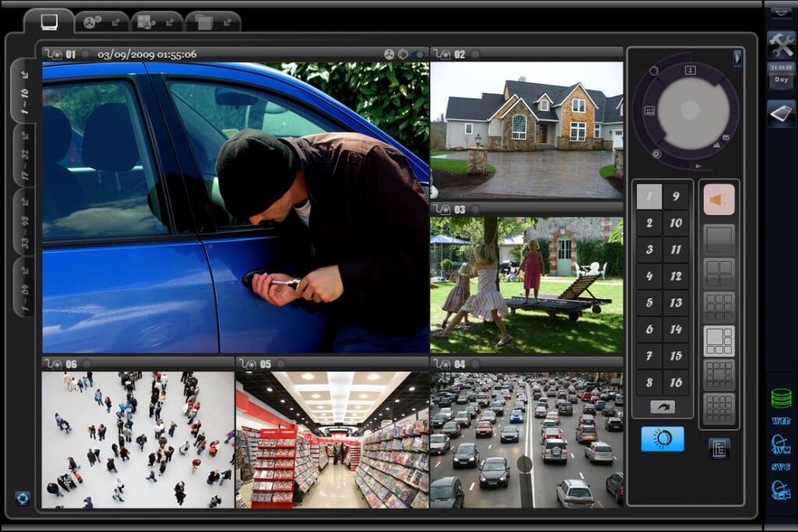This screenshot has width=798, height=532.
Task: Open the tools settings (hammer and wrench)
Action: click(x=781, y=44)
